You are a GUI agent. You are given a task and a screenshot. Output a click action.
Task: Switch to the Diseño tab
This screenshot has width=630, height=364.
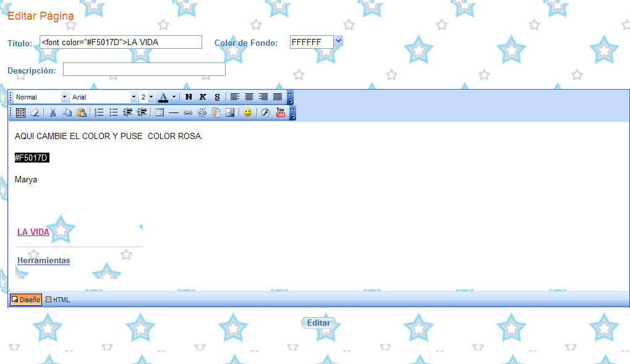pyautogui.click(x=26, y=300)
